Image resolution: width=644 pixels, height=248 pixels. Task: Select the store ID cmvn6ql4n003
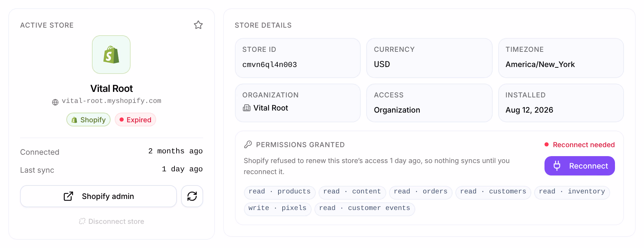point(269,65)
